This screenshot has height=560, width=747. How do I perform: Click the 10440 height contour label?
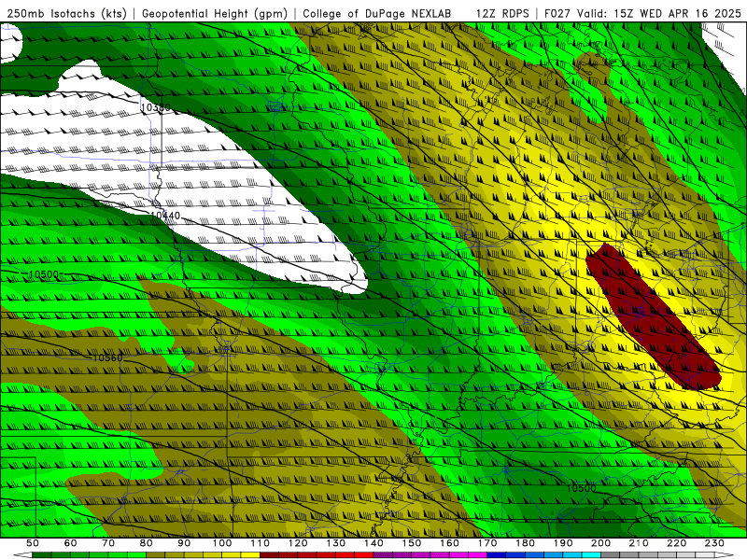pyautogui.click(x=165, y=216)
